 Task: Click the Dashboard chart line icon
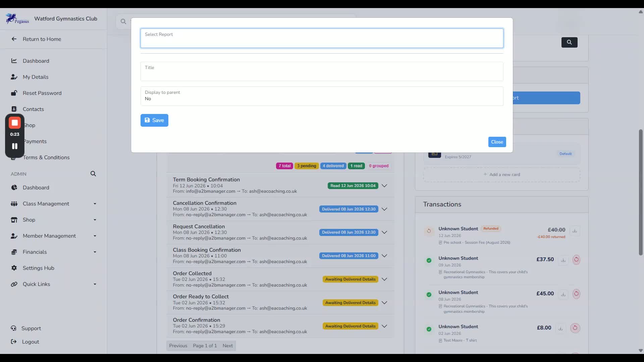click(14, 61)
